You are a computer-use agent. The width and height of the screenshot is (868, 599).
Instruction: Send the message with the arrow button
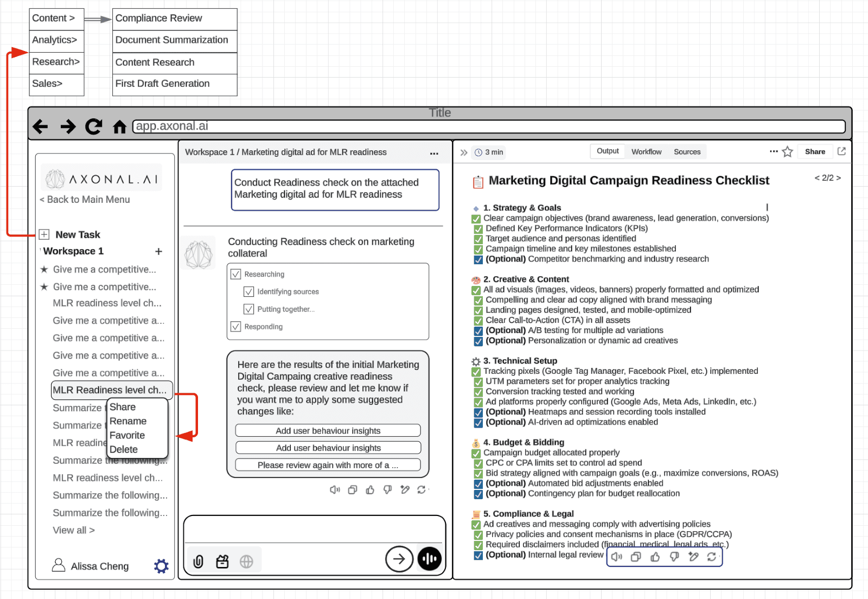click(399, 559)
